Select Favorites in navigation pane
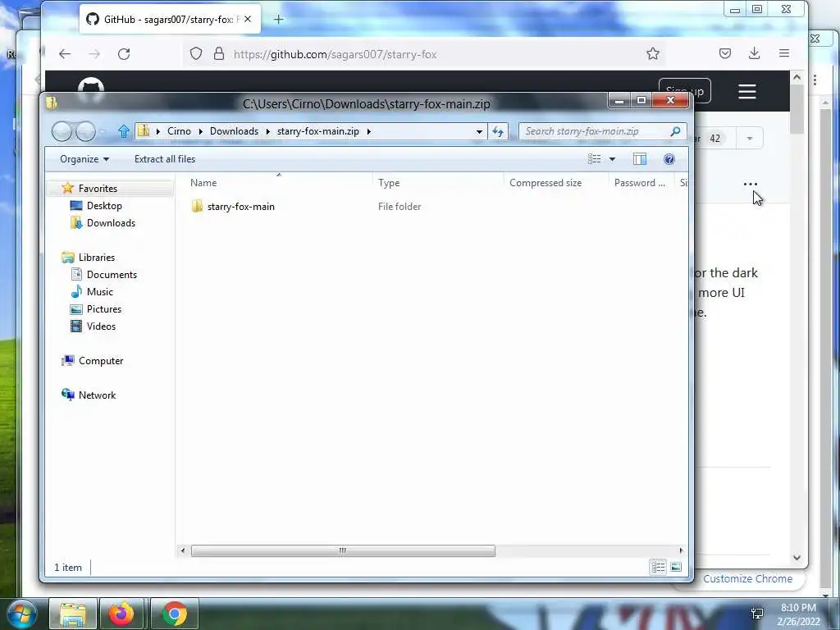Image resolution: width=840 pixels, height=630 pixels. 98,189
